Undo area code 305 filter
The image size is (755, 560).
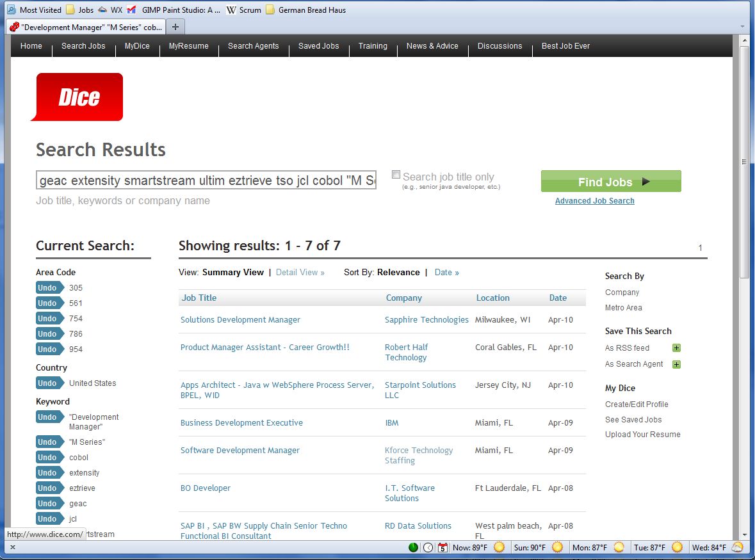(x=49, y=288)
